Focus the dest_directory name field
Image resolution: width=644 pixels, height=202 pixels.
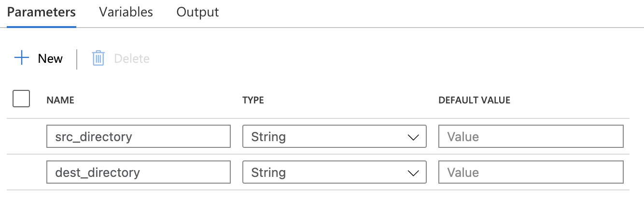tap(139, 173)
